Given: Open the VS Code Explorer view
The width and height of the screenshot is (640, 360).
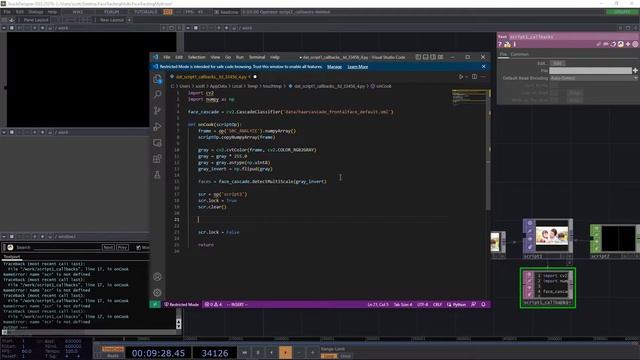Looking at the screenshot, I should tap(157, 79).
